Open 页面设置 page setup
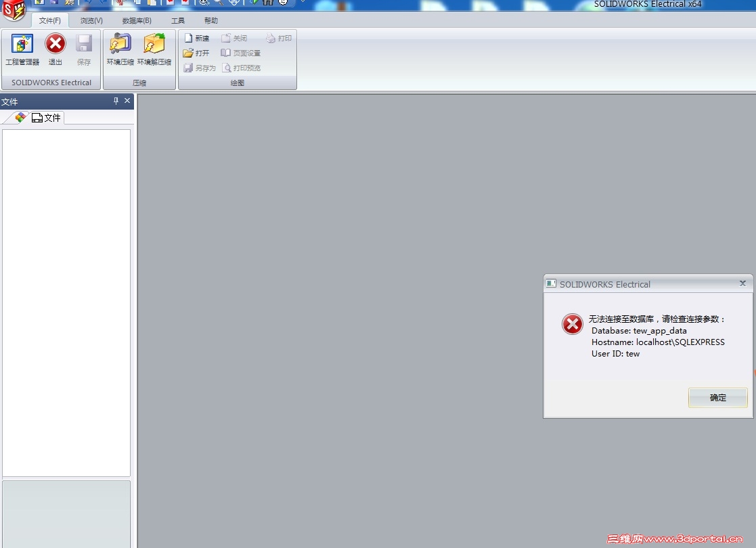756x548 pixels. (240, 53)
